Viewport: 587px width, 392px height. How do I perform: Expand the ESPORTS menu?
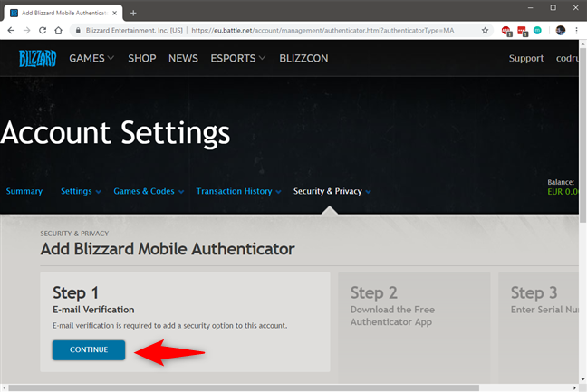(237, 58)
